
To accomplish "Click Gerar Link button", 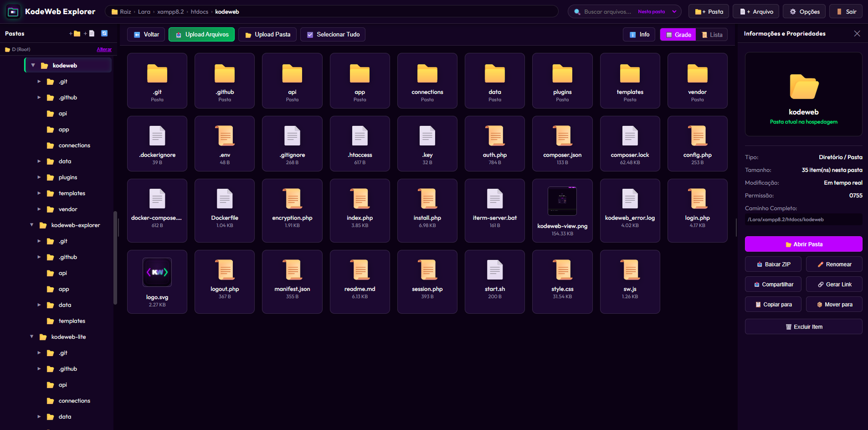I will [834, 284].
